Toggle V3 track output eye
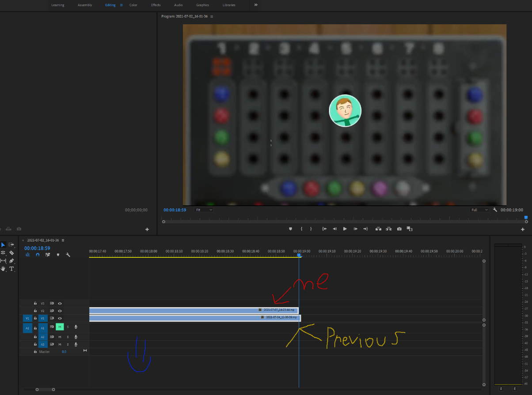 tap(60, 303)
